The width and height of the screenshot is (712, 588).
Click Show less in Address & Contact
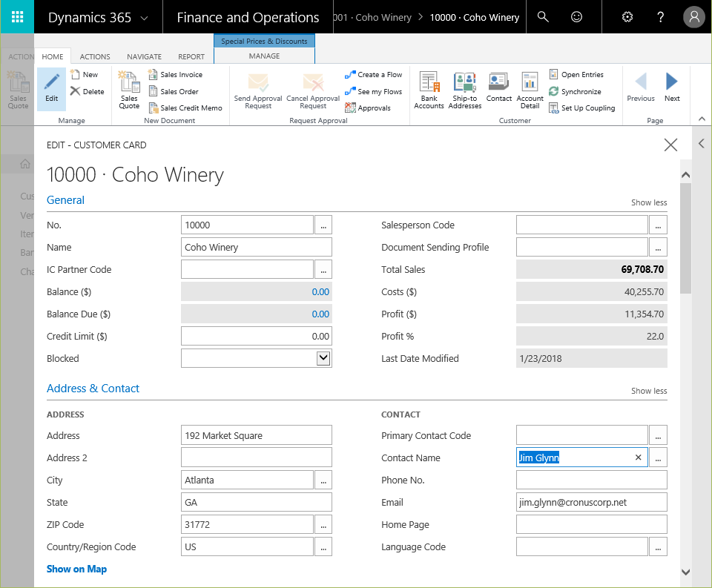pyautogui.click(x=649, y=391)
